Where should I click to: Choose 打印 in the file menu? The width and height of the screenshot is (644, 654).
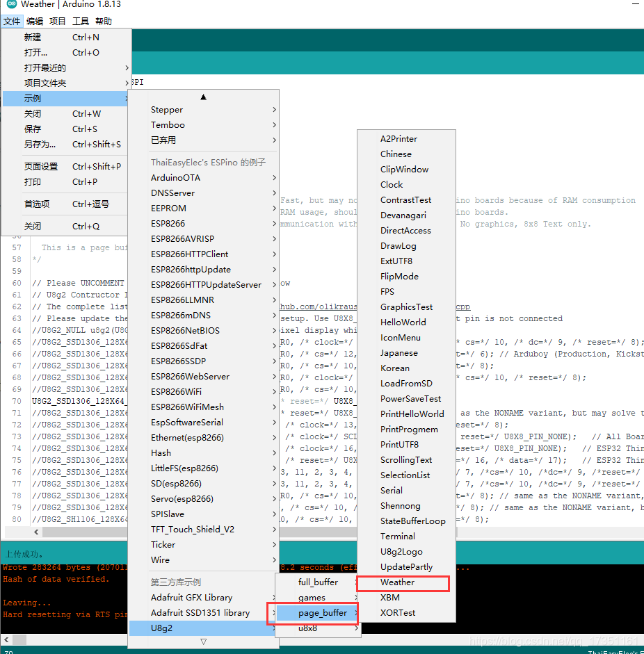65,182
